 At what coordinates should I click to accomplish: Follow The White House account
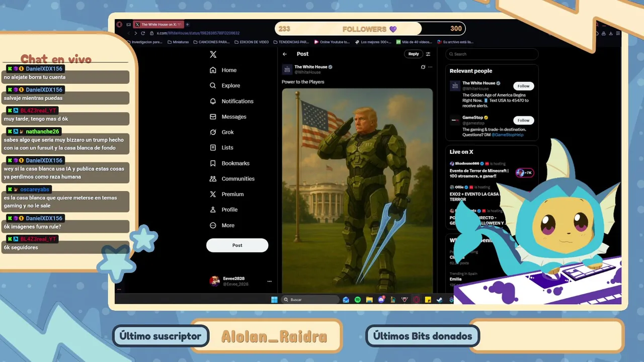[x=524, y=86]
